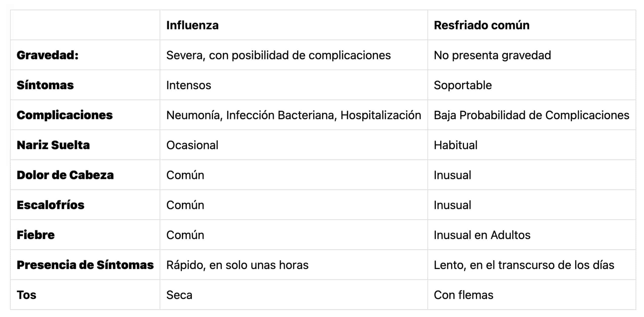
Task: Select the 'Baja Probabilidad de Complicaciones' cell
Action: click(531, 115)
